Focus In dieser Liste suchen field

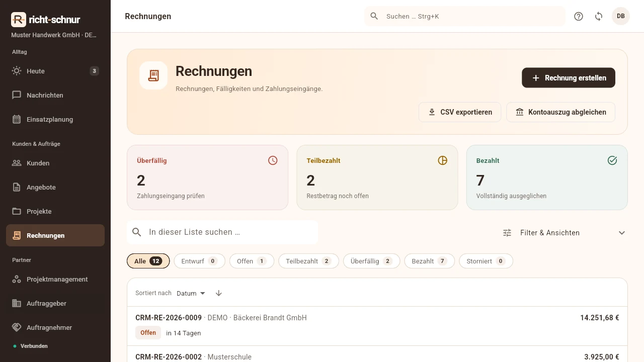[x=222, y=232]
